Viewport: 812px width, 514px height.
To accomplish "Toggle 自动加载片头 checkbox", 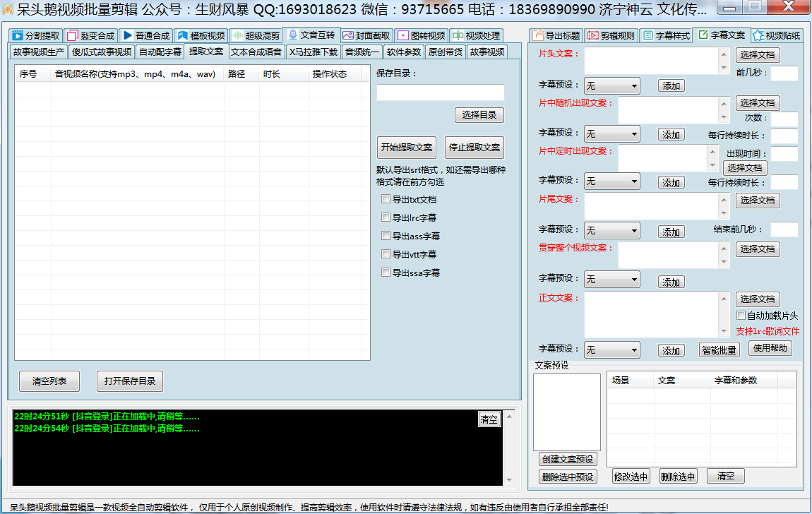I will pos(741,316).
